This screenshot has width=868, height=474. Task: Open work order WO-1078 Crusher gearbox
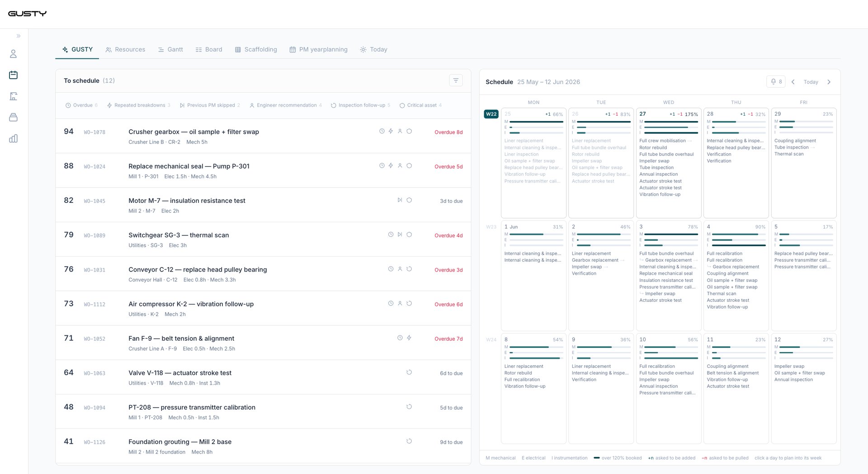point(263,136)
